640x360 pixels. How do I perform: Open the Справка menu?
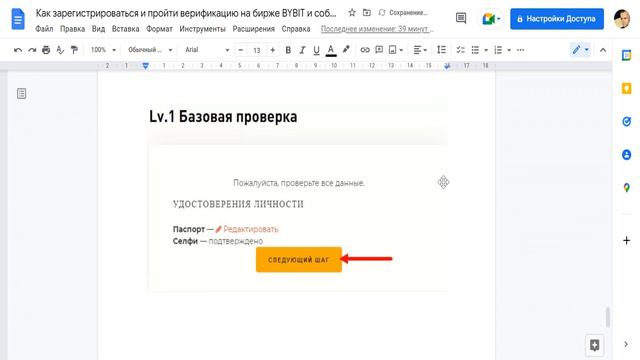(x=296, y=29)
